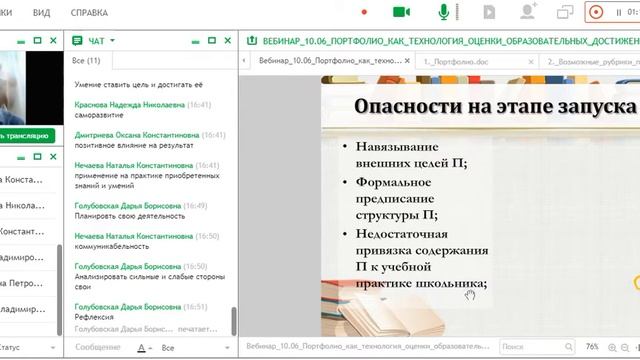Zoom out of the presentation
The width and height of the screenshot is (640, 360).
point(625,347)
